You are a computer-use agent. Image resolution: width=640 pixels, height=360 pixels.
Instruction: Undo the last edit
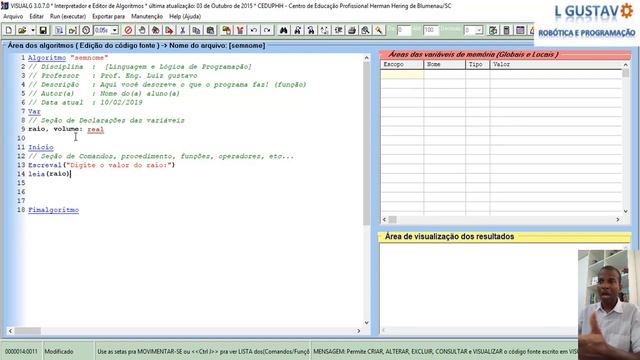[253, 30]
